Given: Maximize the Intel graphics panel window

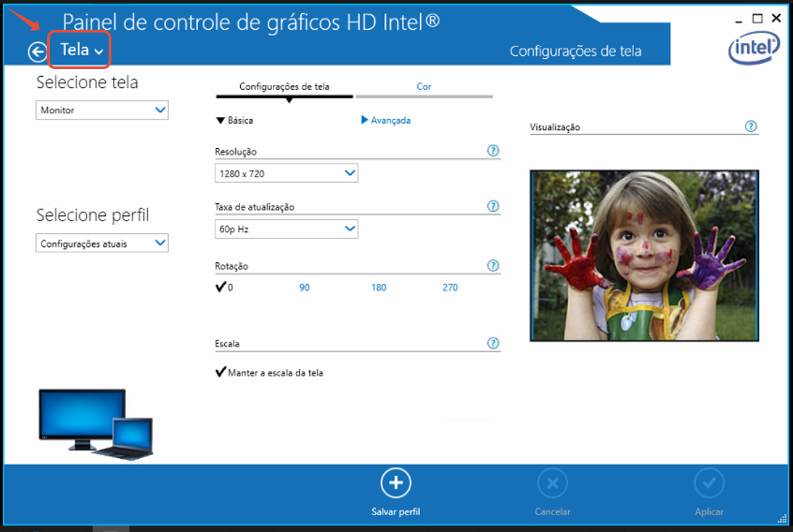Looking at the screenshot, I should tap(757, 19).
